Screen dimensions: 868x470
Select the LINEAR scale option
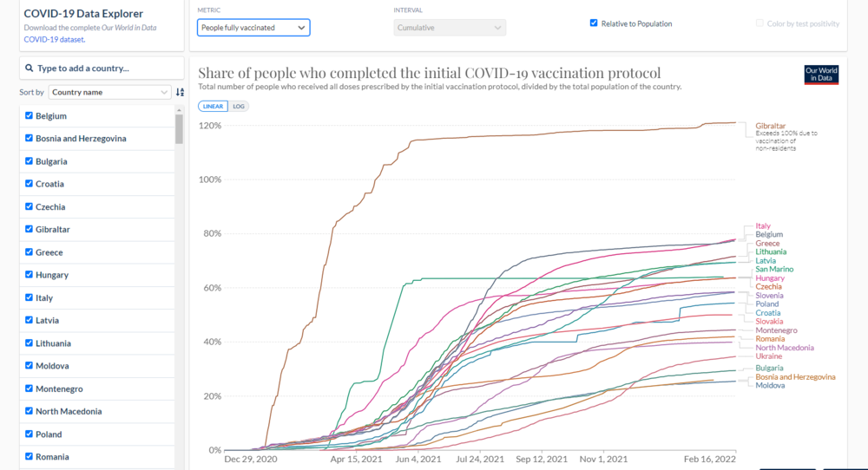tap(214, 106)
